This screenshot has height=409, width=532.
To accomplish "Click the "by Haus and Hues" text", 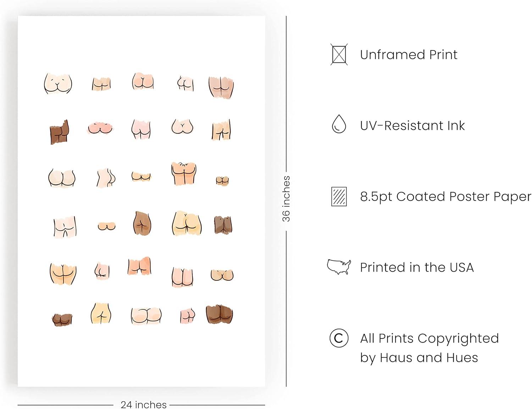I will (x=419, y=358).
